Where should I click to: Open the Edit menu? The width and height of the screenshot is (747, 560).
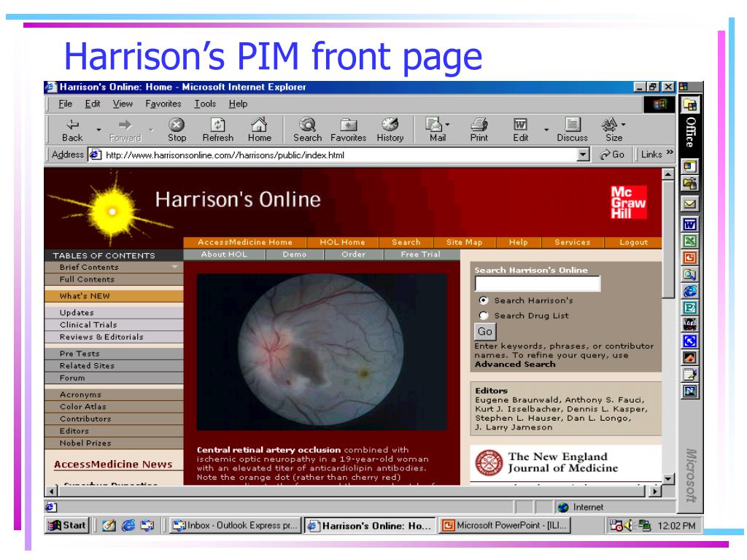93,104
